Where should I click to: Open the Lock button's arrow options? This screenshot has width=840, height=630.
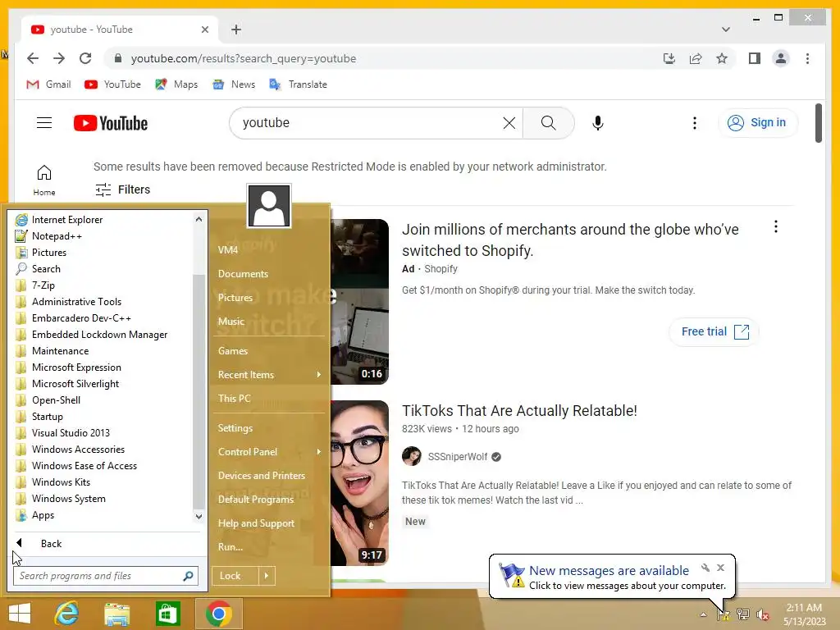267,576
